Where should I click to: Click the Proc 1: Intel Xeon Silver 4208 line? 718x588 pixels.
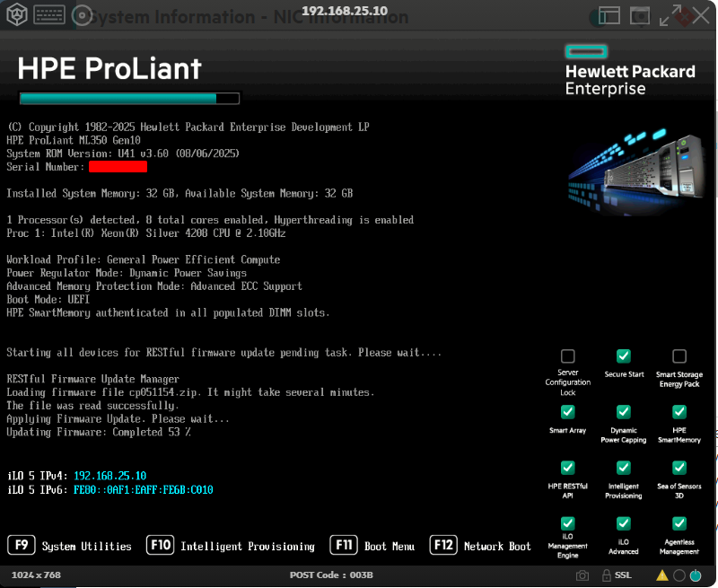pos(146,233)
